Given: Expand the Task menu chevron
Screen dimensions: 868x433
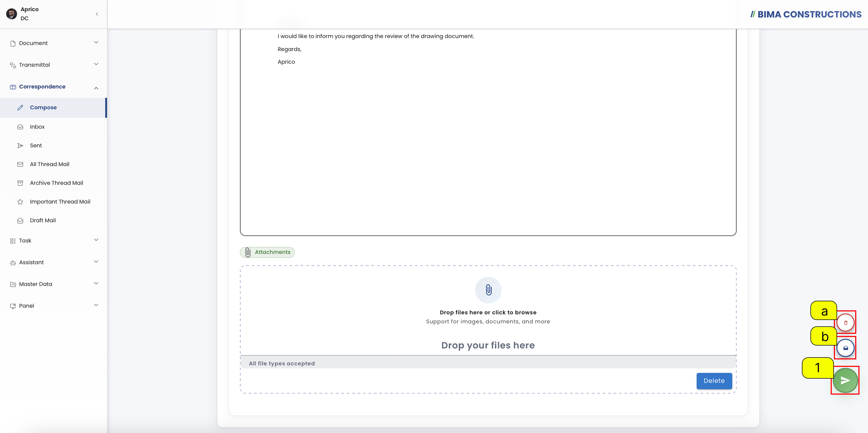Looking at the screenshot, I should coord(96,240).
